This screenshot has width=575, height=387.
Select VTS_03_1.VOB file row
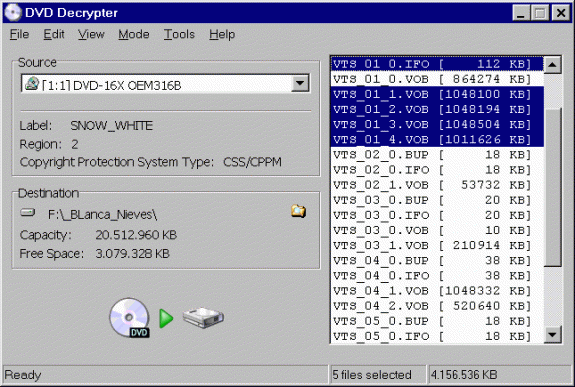pyautogui.click(x=437, y=245)
